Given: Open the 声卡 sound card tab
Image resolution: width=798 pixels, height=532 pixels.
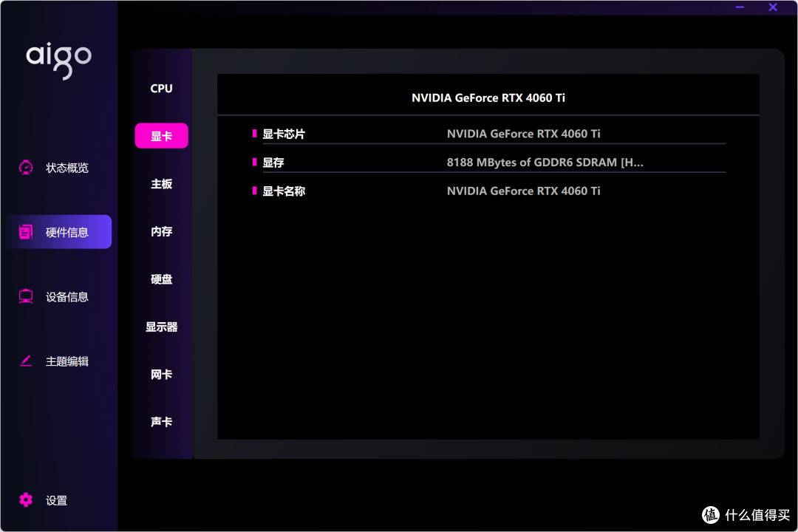Looking at the screenshot, I should (161, 422).
